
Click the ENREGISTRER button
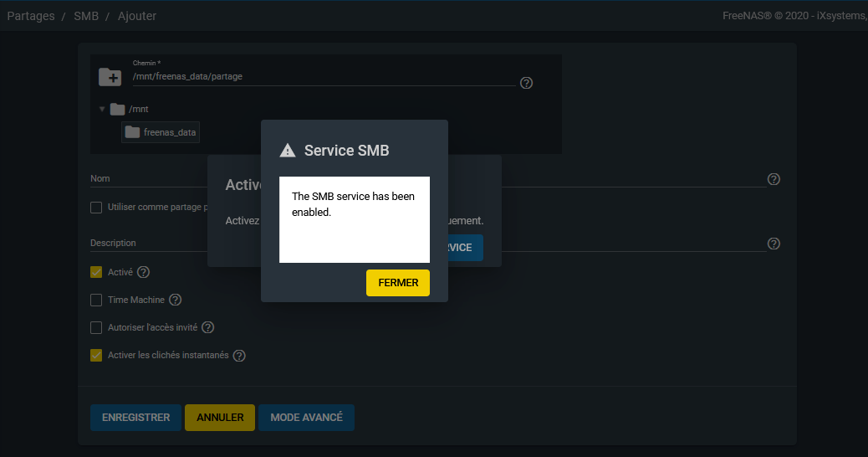pyautogui.click(x=135, y=418)
